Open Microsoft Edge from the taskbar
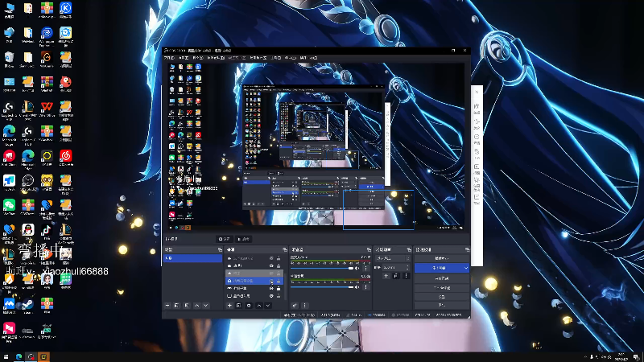Image resolution: width=644 pixels, height=362 pixels. [19, 356]
